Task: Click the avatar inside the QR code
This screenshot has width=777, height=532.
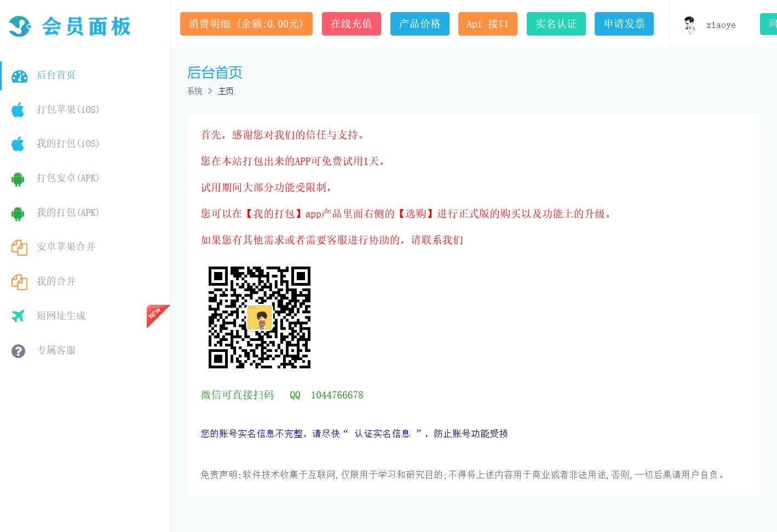Action: click(x=260, y=317)
